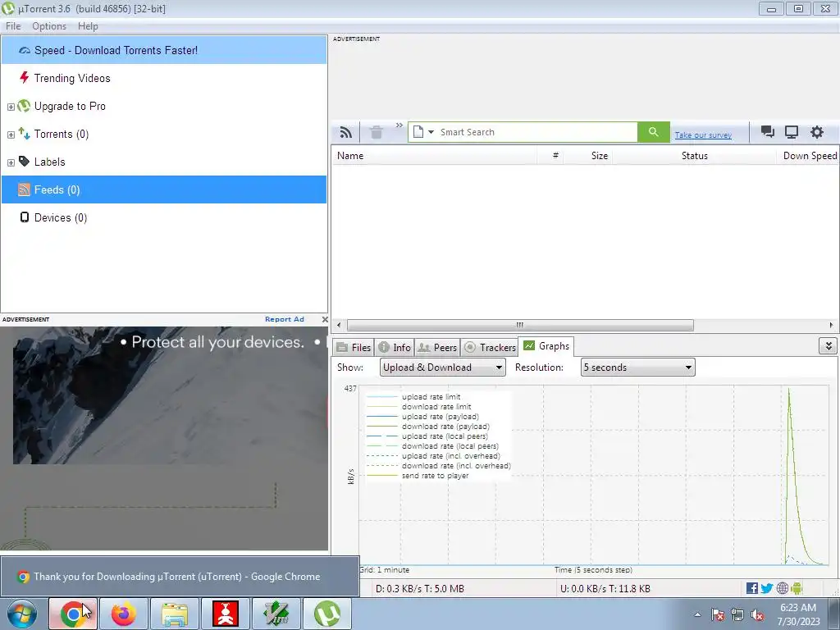The width and height of the screenshot is (840, 630).
Task: Expand the Torrents (0) tree node
Action: click(11, 135)
